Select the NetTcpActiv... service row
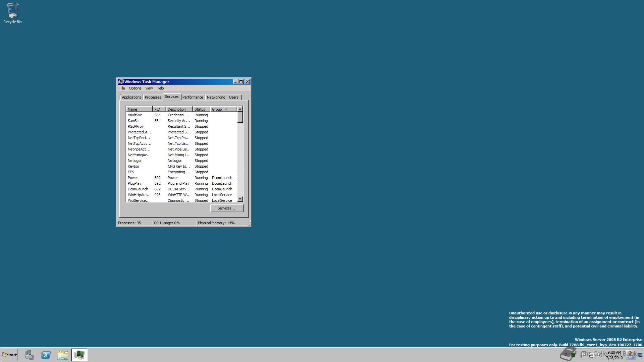Screen dimensions: 644x362 181,143
